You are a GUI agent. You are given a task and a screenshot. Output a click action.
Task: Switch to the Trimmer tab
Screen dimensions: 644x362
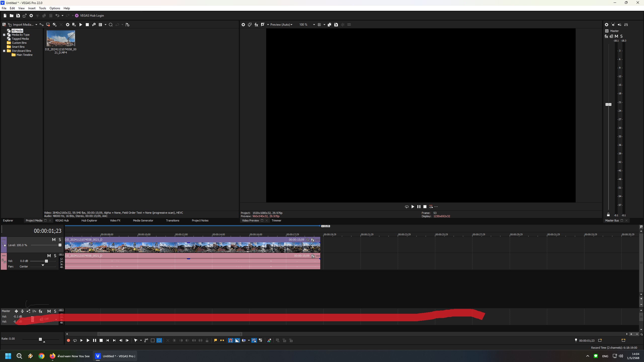[276, 220]
